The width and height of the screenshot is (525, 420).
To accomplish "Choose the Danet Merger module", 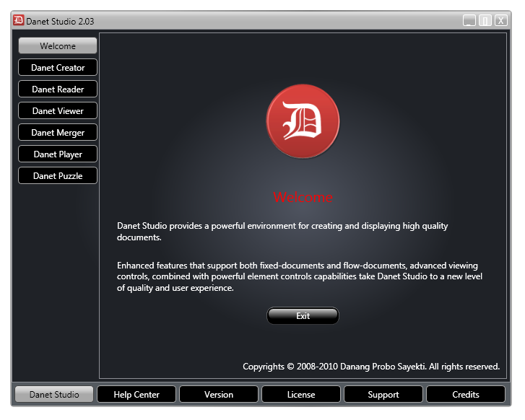I will [x=58, y=133].
